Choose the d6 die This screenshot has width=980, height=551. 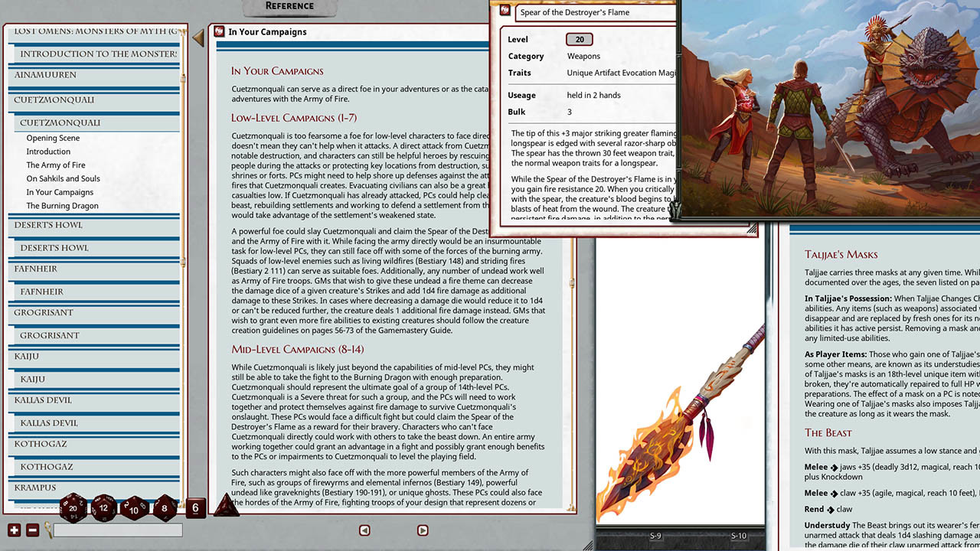[x=195, y=507]
